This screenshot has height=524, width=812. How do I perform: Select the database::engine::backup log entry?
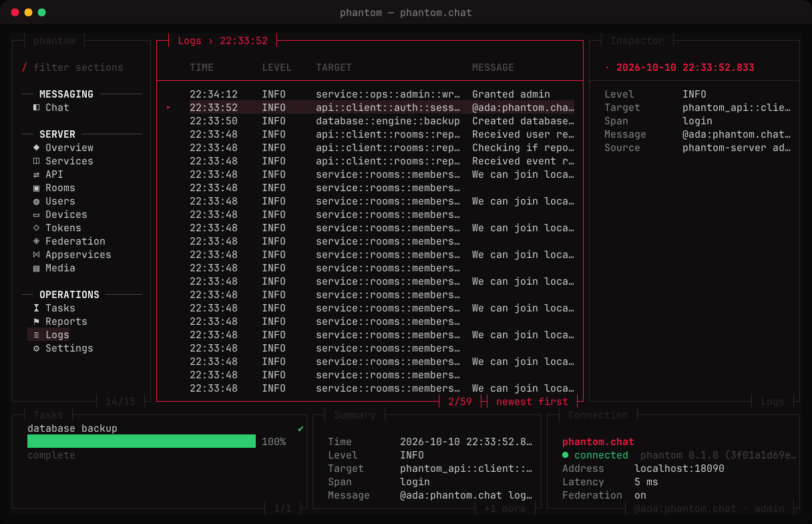coord(369,121)
